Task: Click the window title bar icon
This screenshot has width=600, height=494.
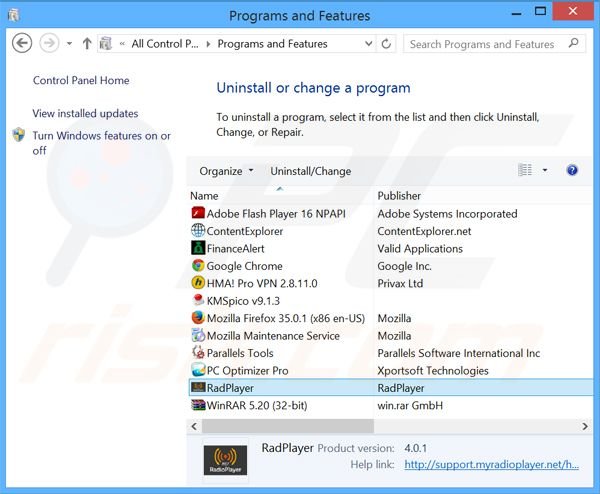Action: tap(14, 15)
